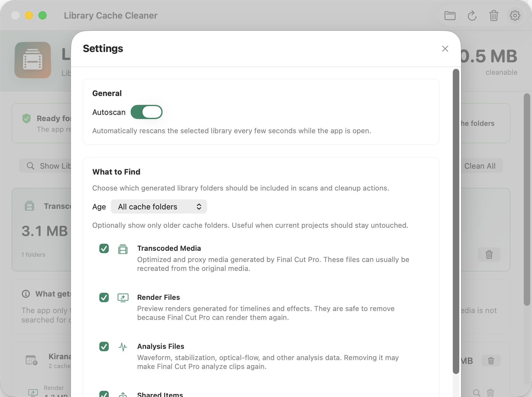Click the main window scrollbar
The image size is (532, 397).
click(x=527, y=200)
